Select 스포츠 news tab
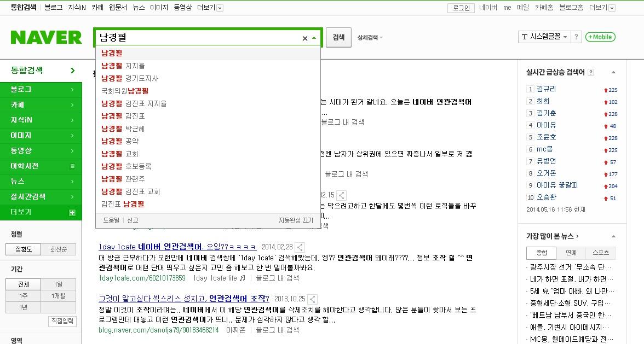644x344 pixels. click(600, 253)
